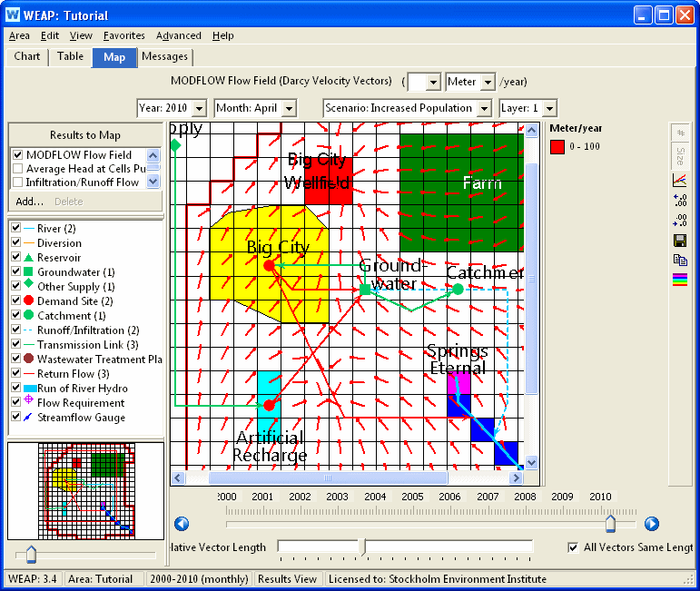Uncheck MODFLOW Flow Field result
700x591 pixels.
click(18, 155)
